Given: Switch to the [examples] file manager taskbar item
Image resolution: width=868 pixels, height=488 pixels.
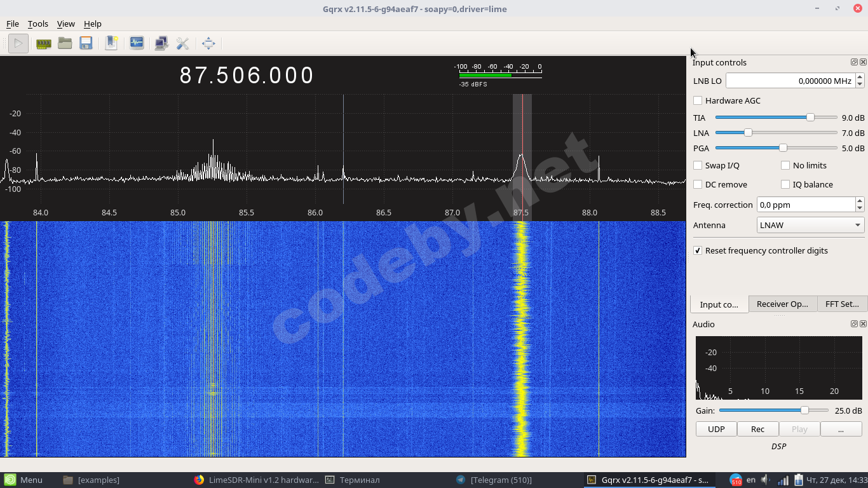Looking at the screenshot, I should (92, 480).
